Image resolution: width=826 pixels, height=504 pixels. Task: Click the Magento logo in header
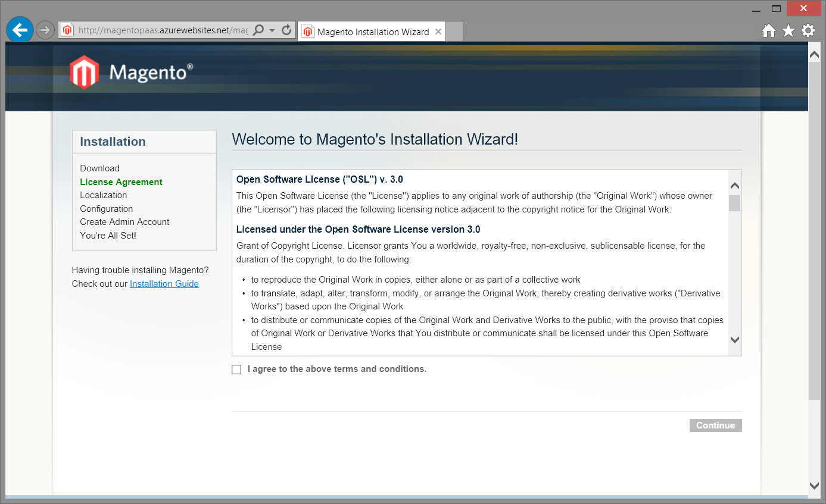pos(131,72)
